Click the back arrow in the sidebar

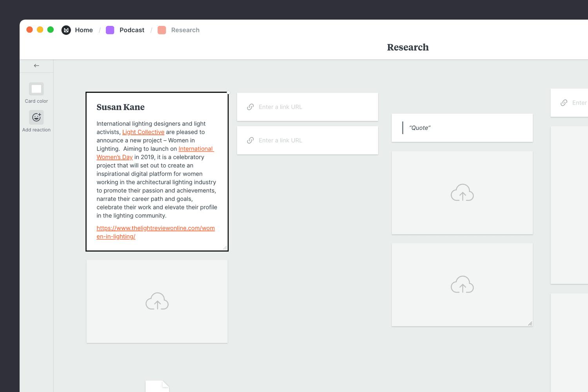coord(36,66)
